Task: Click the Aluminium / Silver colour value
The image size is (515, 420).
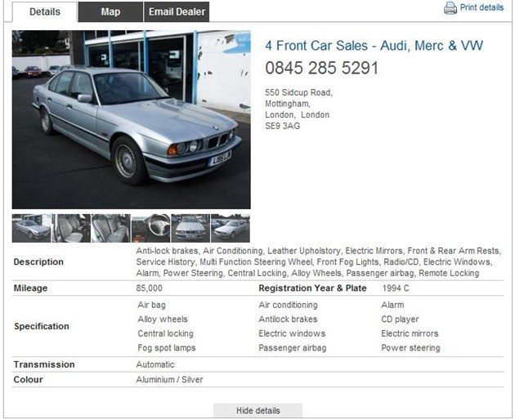Action: tap(169, 380)
